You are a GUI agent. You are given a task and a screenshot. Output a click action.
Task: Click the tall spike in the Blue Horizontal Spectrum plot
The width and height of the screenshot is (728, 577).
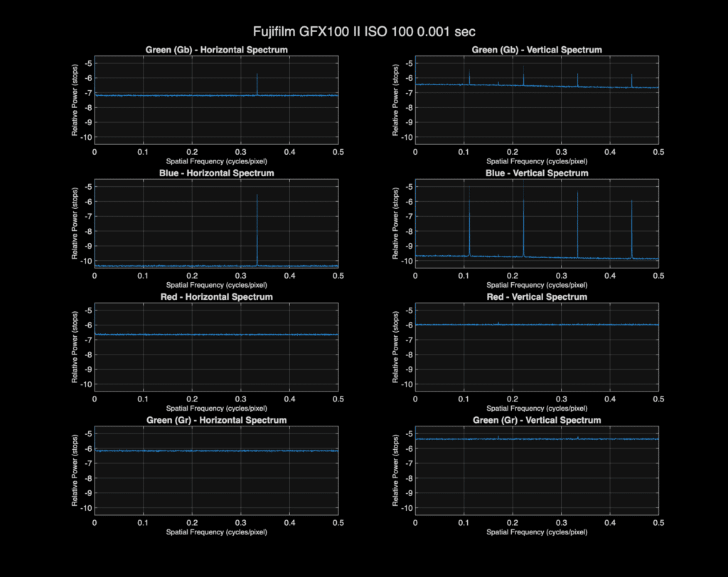click(x=257, y=230)
